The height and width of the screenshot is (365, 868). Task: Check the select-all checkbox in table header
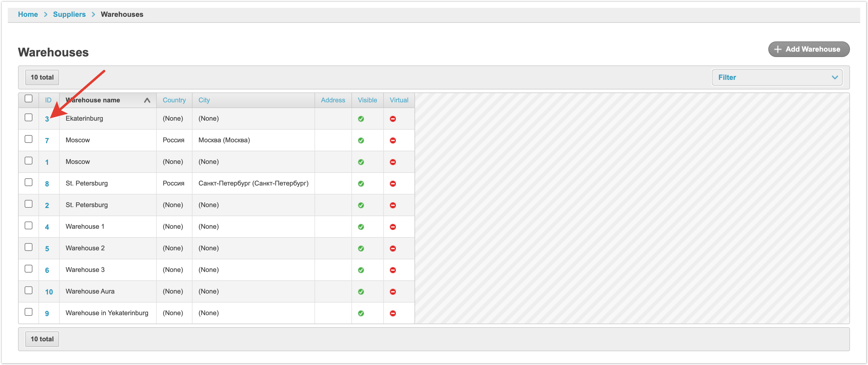click(29, 99)
